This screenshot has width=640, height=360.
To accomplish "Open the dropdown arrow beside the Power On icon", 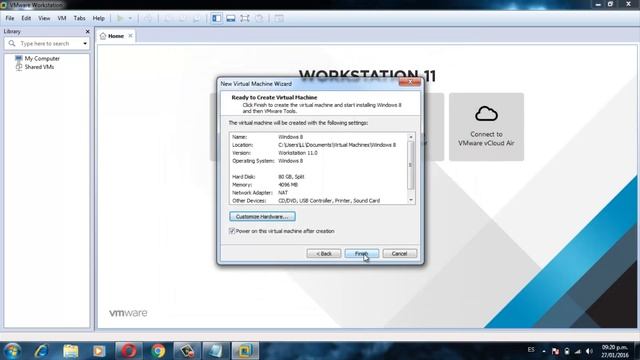I will 130,18.
